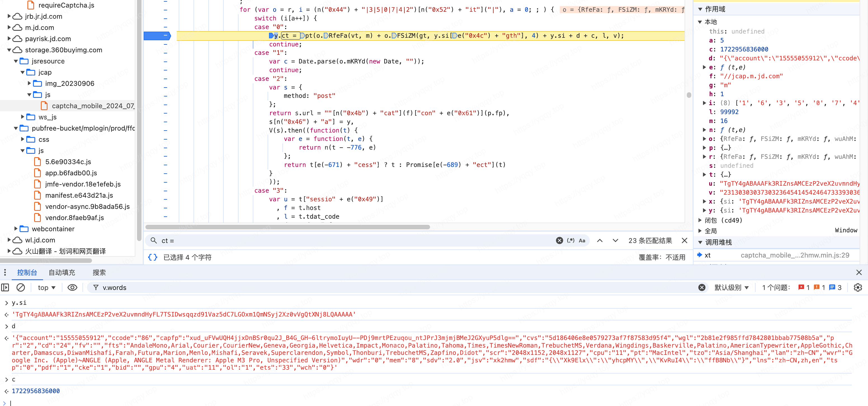Click the console filter field v.words
This screenshot has height=406, width=868.
(398, 287)
